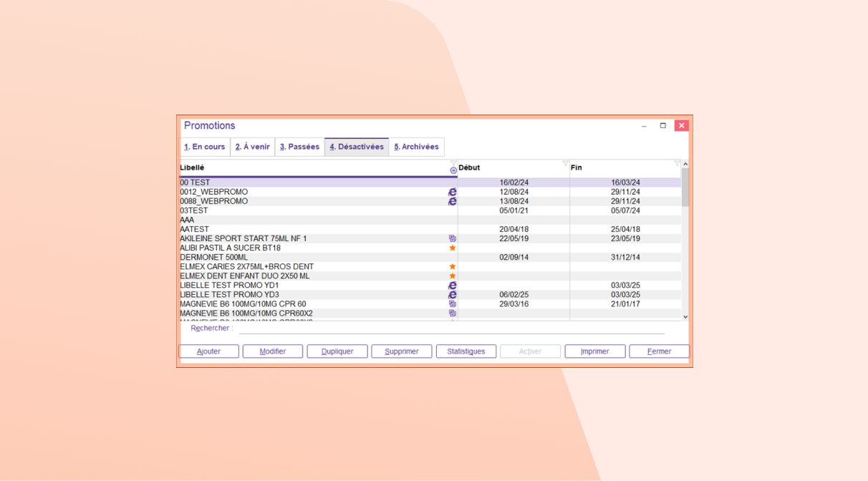The height and width of the screenshot is (481, 868).
Task: Click the linked-items icon for MAGNEVIE B6 CPR 60
Action: [x=452, y=303]
